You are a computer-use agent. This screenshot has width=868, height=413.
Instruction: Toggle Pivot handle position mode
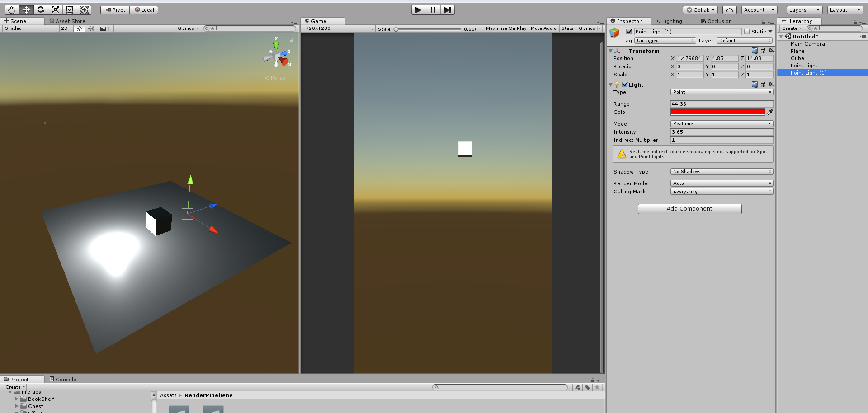(115, 10)
